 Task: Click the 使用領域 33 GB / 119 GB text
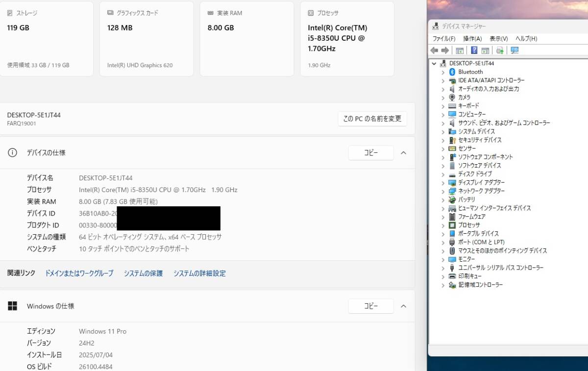(38, 65)
